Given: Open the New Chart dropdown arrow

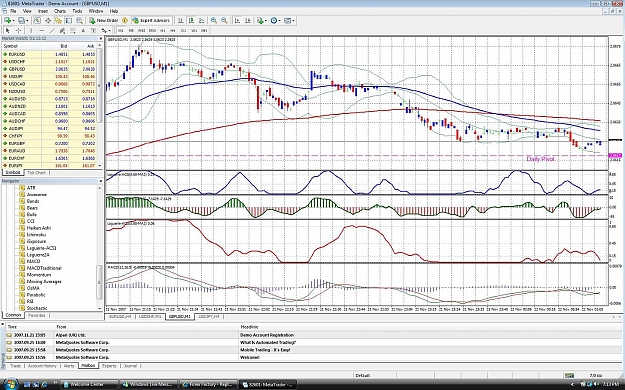Looking at the screenshot, I should coord(14,20).
